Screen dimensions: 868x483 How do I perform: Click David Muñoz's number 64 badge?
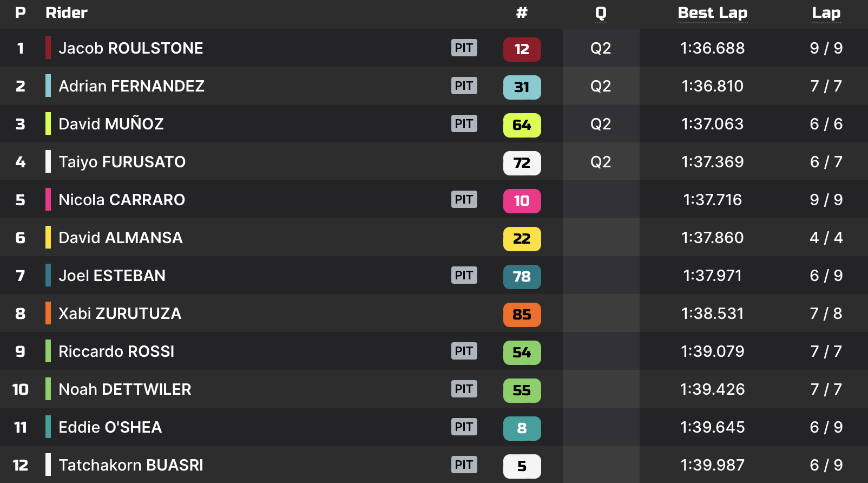(x=522, y=125)
